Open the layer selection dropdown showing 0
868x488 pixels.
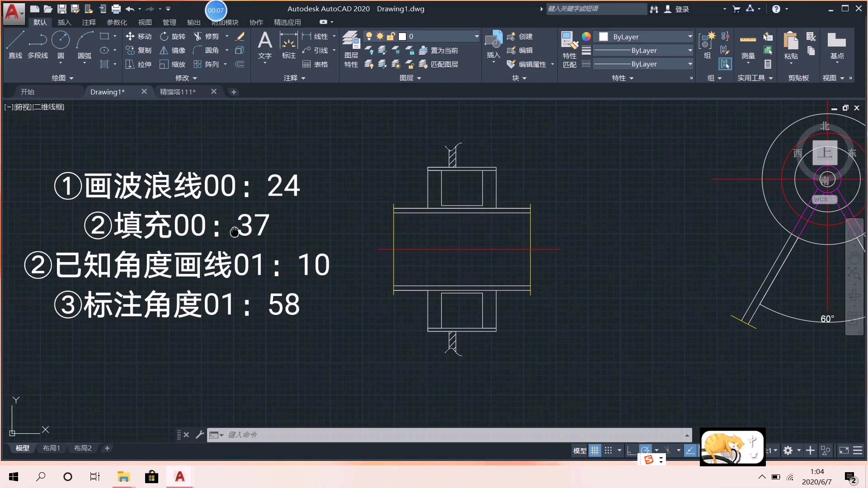tap(476, 36)
